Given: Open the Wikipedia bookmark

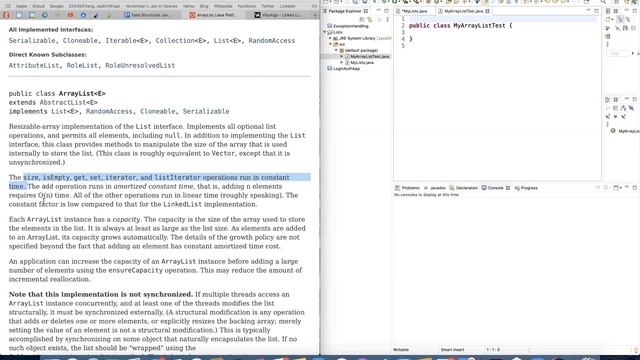Looking at the screenshot, I should click(x=223, y=6).
